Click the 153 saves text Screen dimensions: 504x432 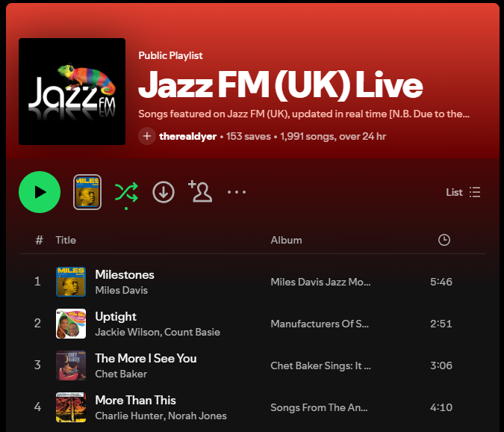(x=248, y=136)
